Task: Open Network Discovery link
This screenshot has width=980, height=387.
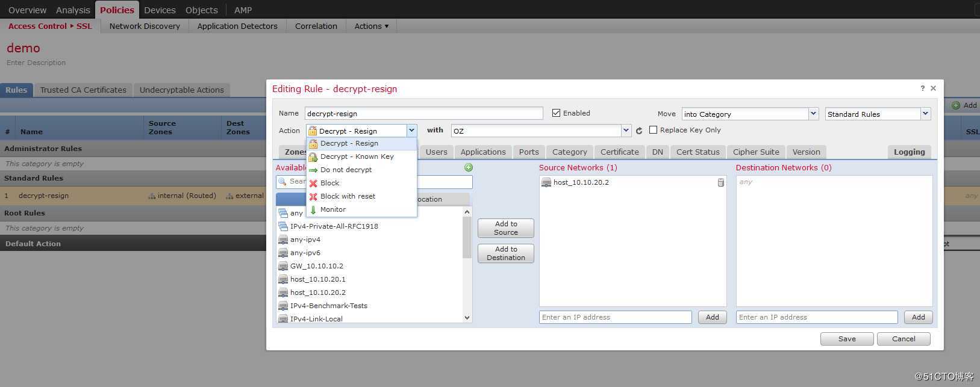Action: tap(145, 26)
